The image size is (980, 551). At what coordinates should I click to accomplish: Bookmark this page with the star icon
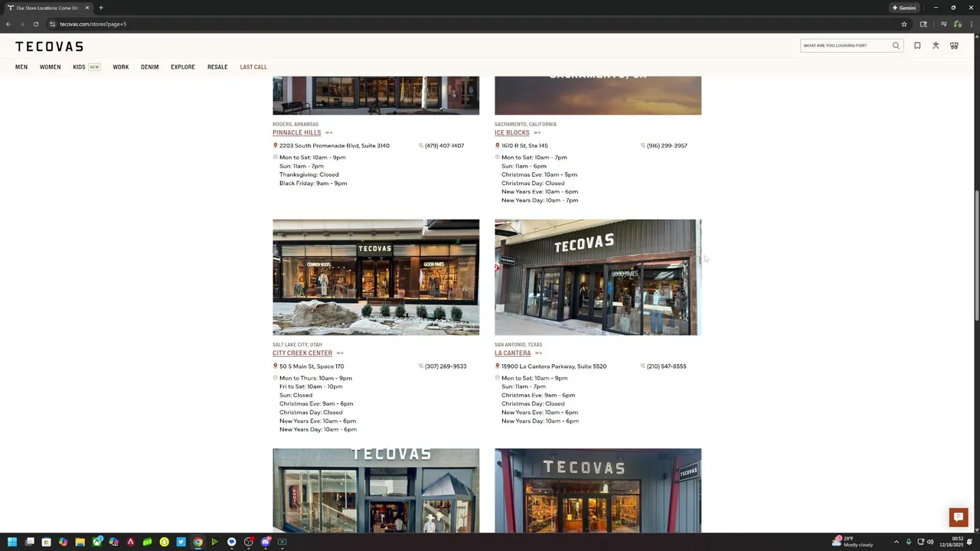pos(904,24)
